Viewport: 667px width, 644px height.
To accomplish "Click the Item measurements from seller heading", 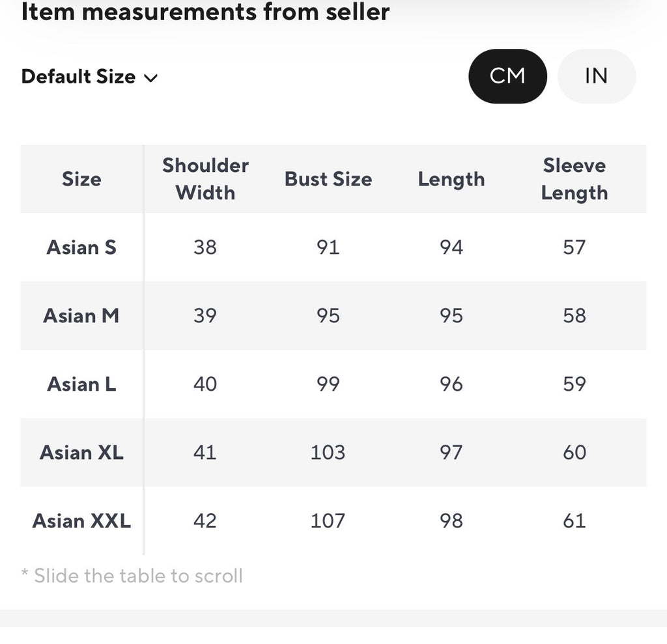I will click(205, 12).
